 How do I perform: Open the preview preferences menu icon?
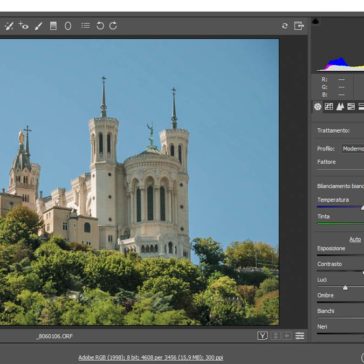[x=300, y=336]
